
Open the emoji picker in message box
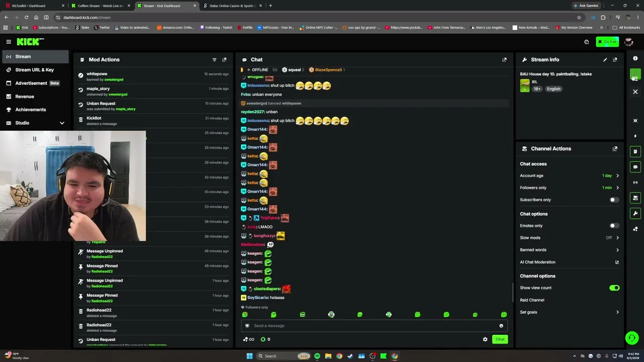501,326
